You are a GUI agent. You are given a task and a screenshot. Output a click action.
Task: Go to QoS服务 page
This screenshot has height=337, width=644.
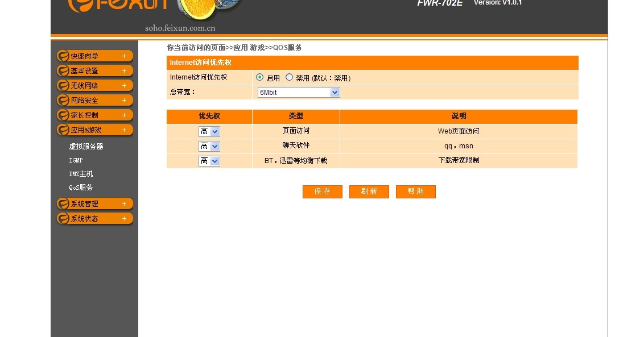tap(81, 187)
